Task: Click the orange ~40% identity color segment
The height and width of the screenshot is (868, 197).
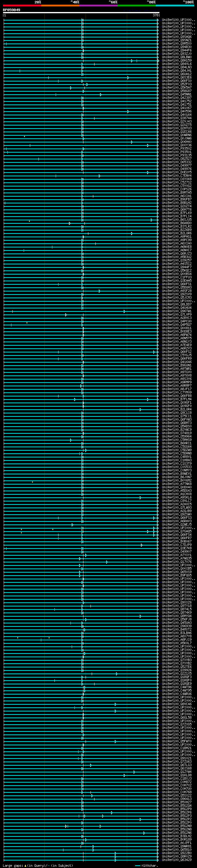Action: pos(60,6)
